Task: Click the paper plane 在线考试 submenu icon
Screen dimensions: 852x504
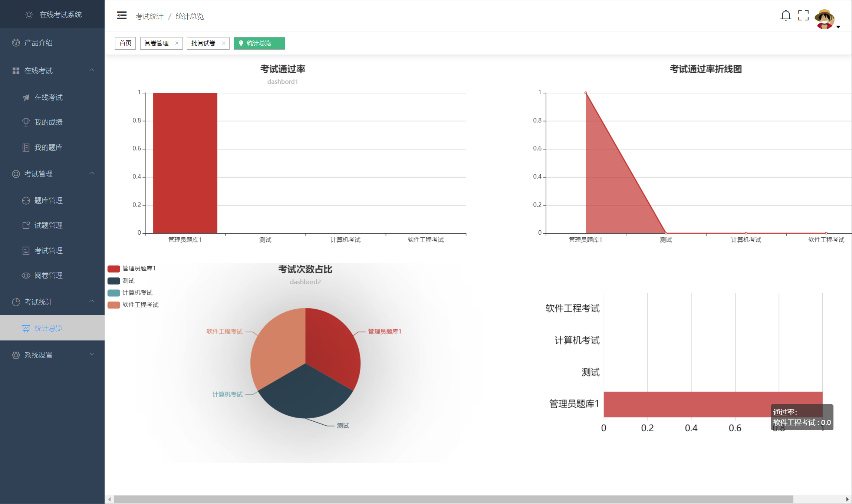Action: tap(26, 98)
